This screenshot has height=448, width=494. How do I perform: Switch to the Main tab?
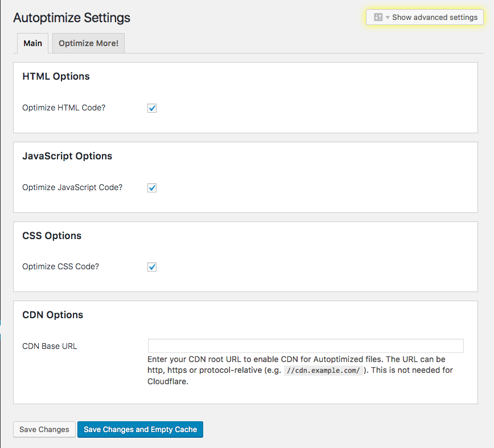click(32, 43)
